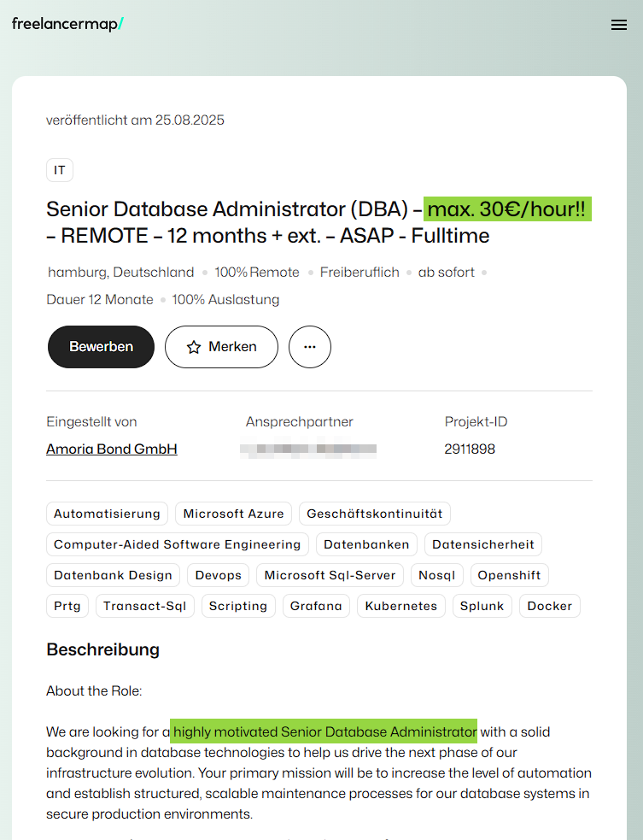
Task: Click the three-dots more options button
Action: point(310,347)
